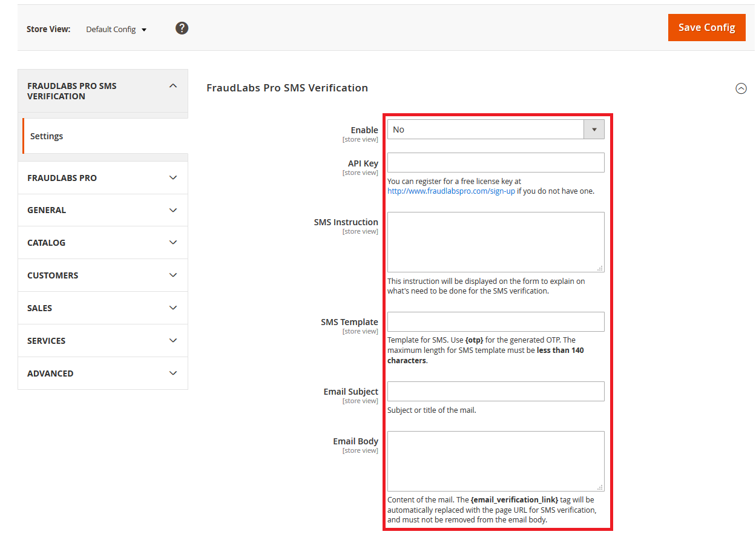
Task: Open the fraudlabspro.com sign-up link
Action: 451,191
